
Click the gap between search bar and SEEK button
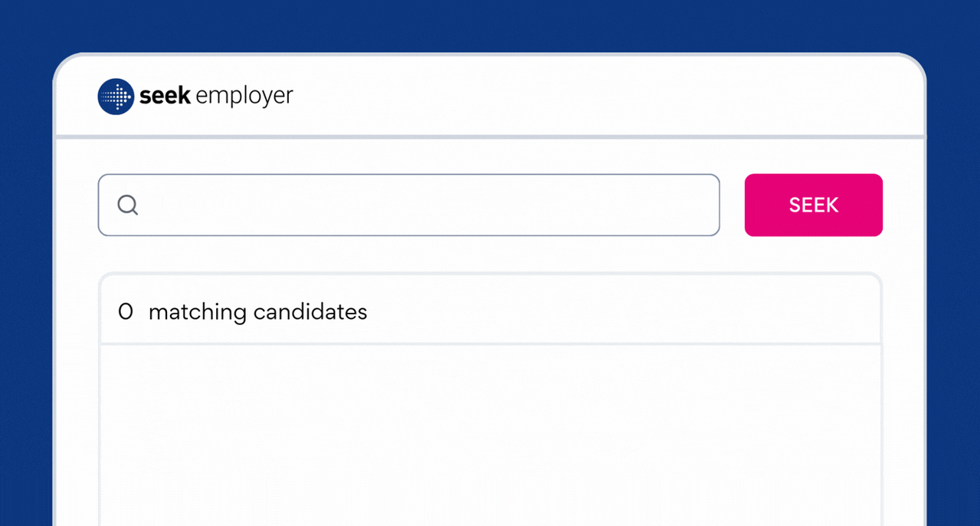click(x=733, y=205)
